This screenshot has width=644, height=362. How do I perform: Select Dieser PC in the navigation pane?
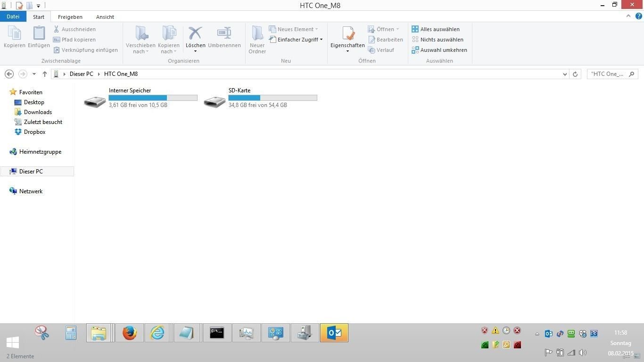point(37,172)
